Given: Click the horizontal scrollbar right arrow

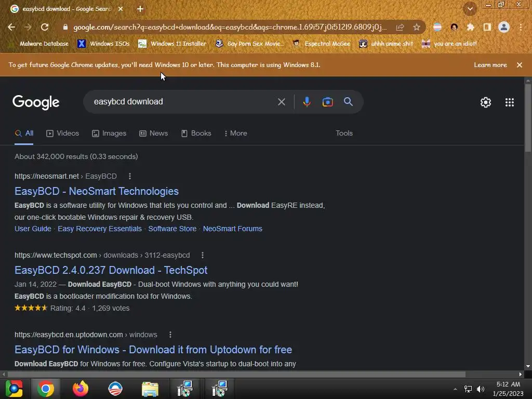Looking at the screenshot, I should [x=521, y=374].
